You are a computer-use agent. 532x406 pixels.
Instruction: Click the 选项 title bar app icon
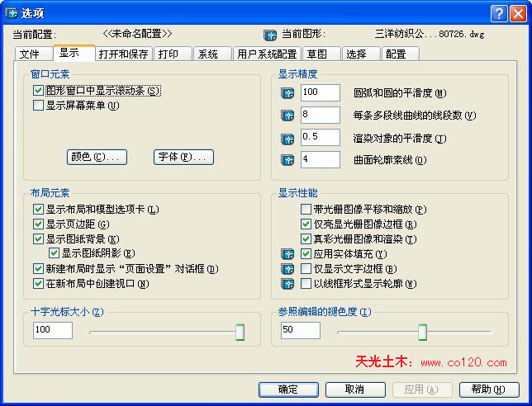click(x=12, y=13)
